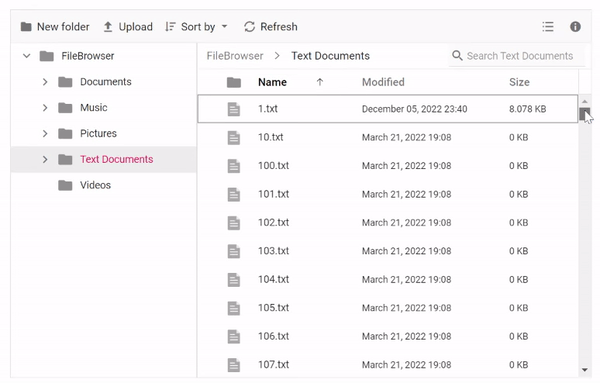This screenshot has height=383, width=600.
Task: Select file 104.txt
Action: (x=388, y=280)
